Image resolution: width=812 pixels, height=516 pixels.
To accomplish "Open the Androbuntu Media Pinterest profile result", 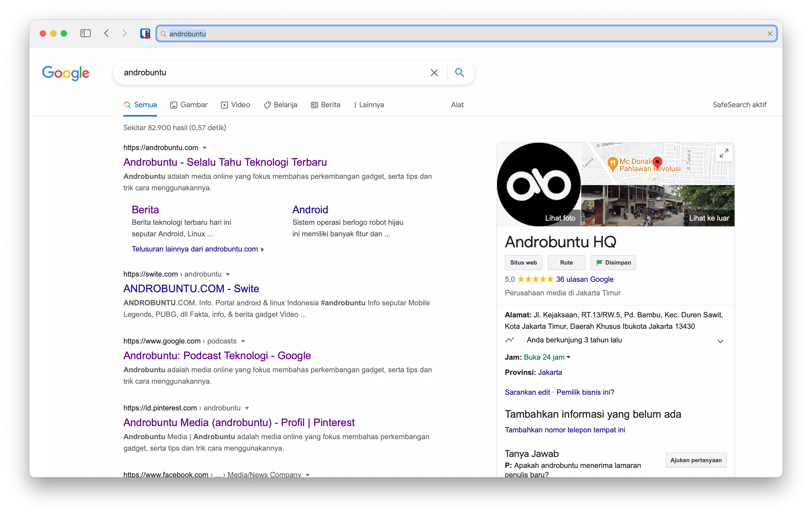I will (x=239, y=422).
